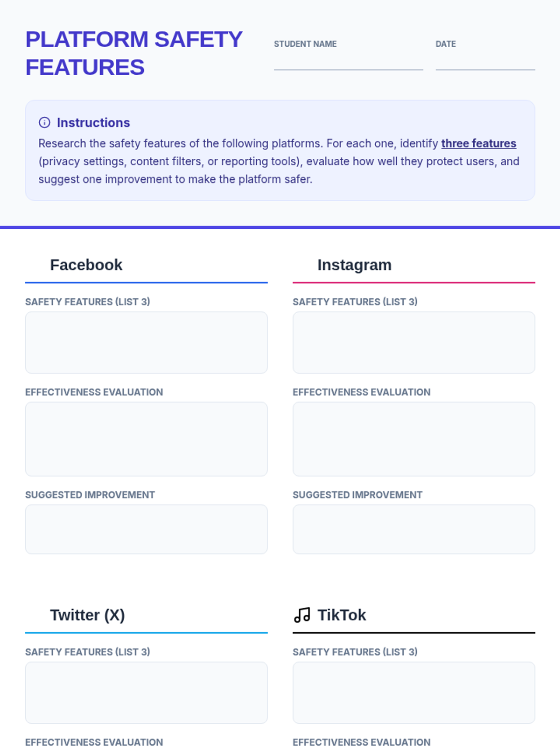Click the TikTok music note icon

tap(302, 615)
